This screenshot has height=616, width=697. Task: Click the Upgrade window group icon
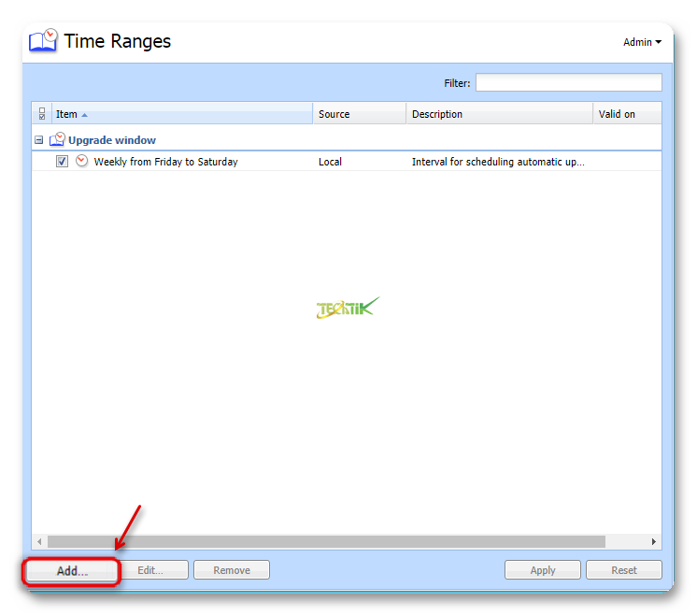(x=57, y=140)
